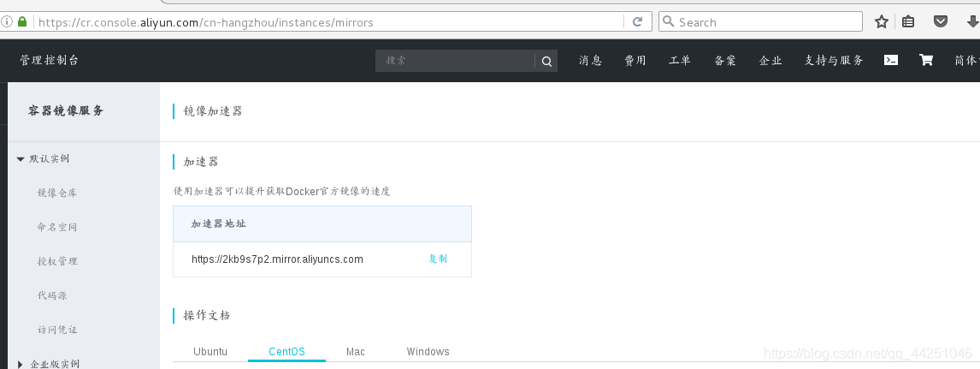Bookmark this page with star icon
This screenshot has width=980, height=369.
tap(882, 22)
